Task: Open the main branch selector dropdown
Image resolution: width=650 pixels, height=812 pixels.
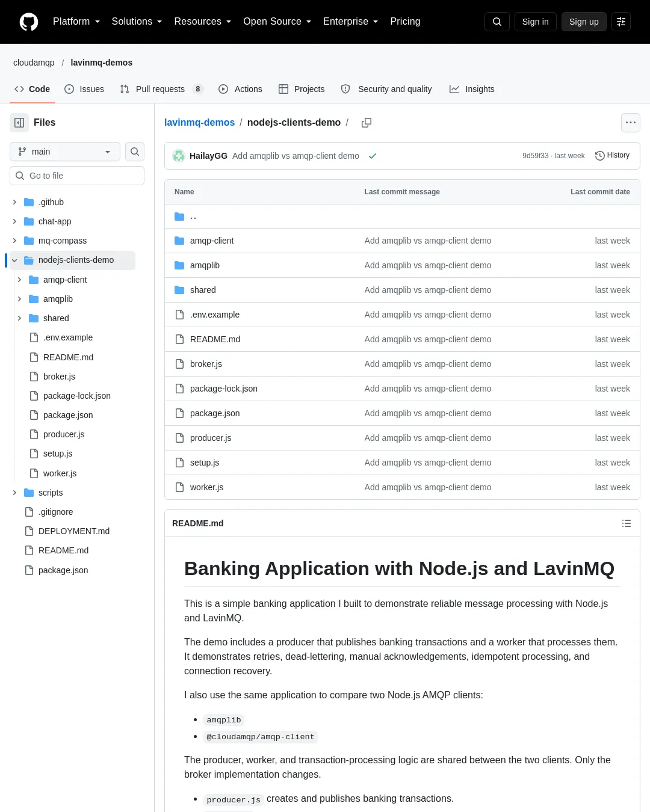Action: [x=65, y=152]
